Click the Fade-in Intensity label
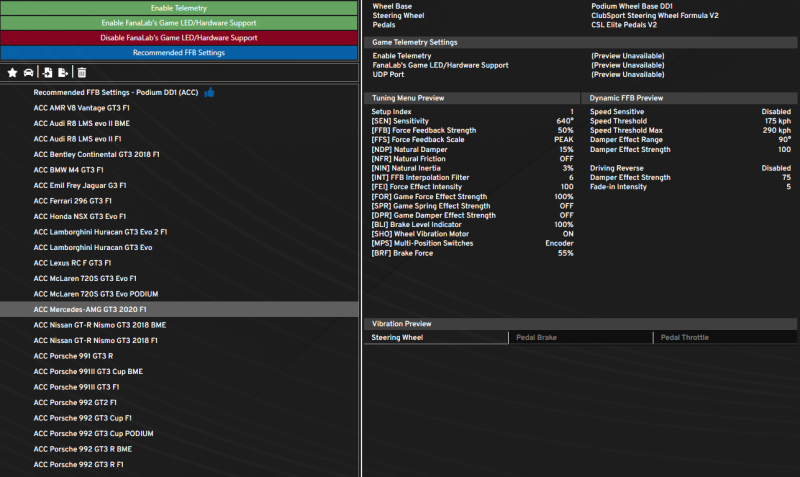The width and height of the screenshot is (800, 477). tap(618, 187)
